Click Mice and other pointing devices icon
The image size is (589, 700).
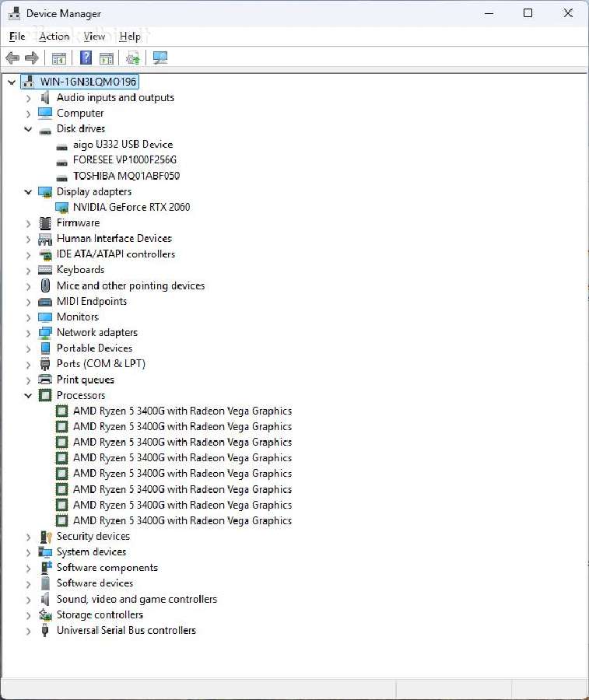pyautogui.click(x=45, y=285)
